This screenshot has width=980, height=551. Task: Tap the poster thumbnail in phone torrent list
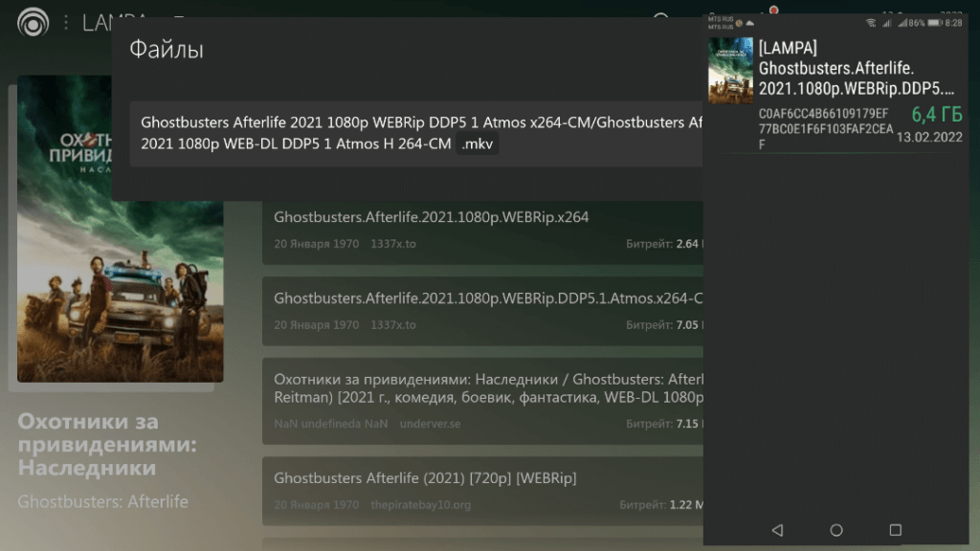730,71
